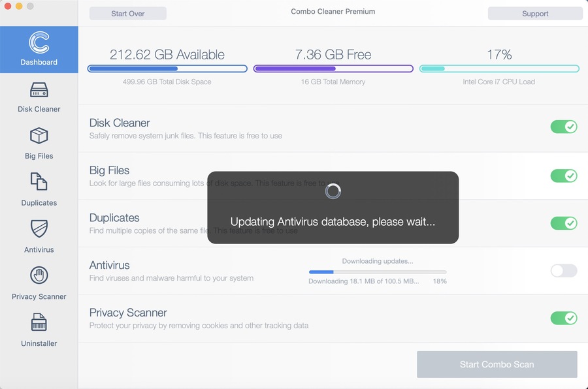Screen dimensions: 588x389
Task: Minimize the window with the yellow button
Action: point(19,6)
